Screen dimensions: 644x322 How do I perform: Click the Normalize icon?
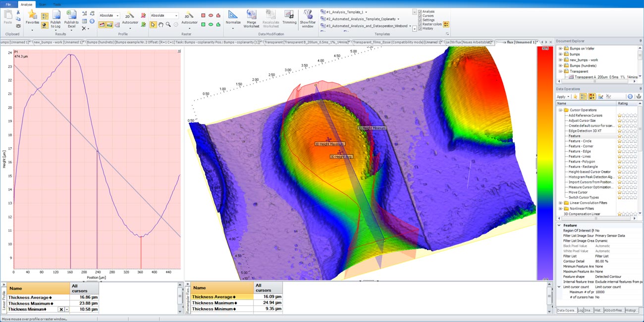point(233,14)
